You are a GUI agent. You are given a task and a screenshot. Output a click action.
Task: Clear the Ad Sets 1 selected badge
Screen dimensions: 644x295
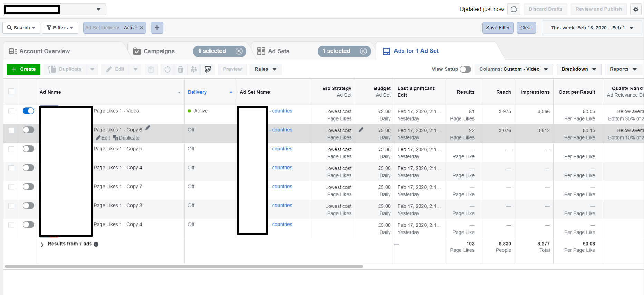(x=363, y=51)
